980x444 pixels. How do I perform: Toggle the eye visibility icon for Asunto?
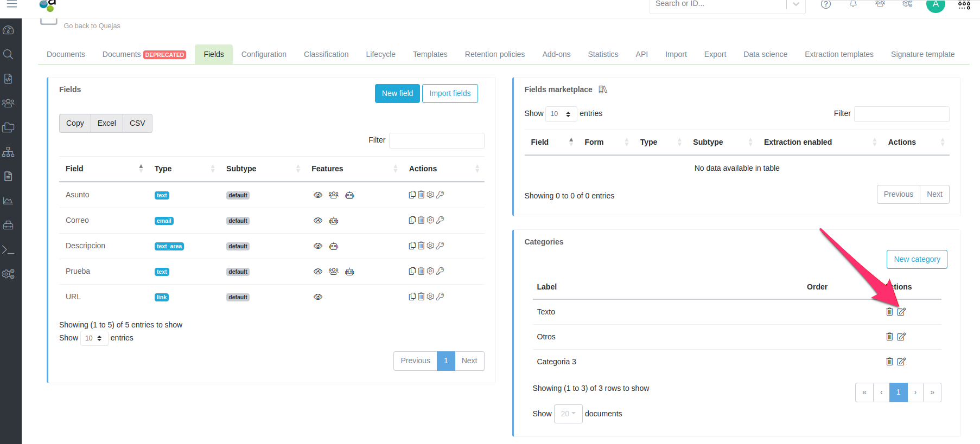tap(318, 195)
